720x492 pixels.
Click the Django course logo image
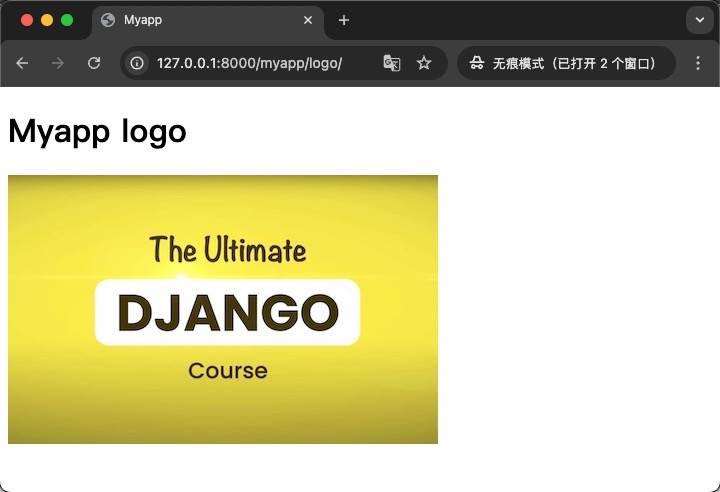click(223, 309)
